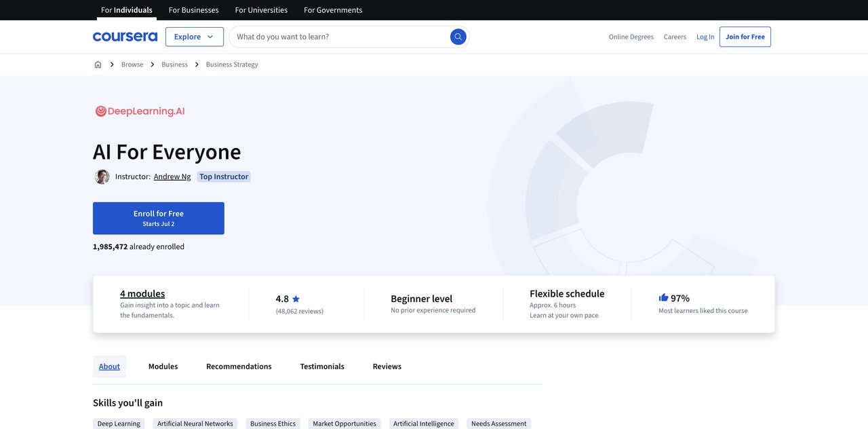Go to Business Strategy in the breadcrumb
Screen dimensions: 868x429
pos(232,64)
